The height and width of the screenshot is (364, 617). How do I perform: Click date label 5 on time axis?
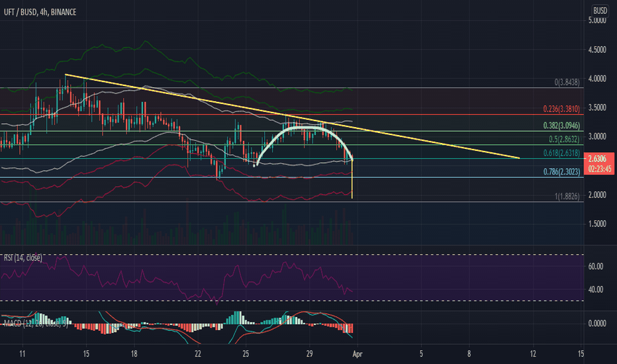point(421,354)
